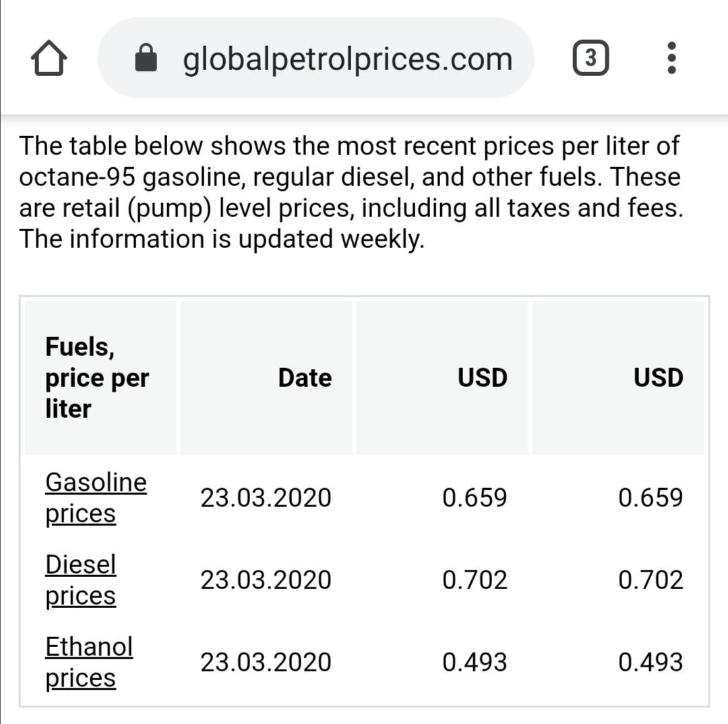Viewport: 728px width, 724px height.
Task: Open the three-dot browser menu
Action: (x=671, y=58)
